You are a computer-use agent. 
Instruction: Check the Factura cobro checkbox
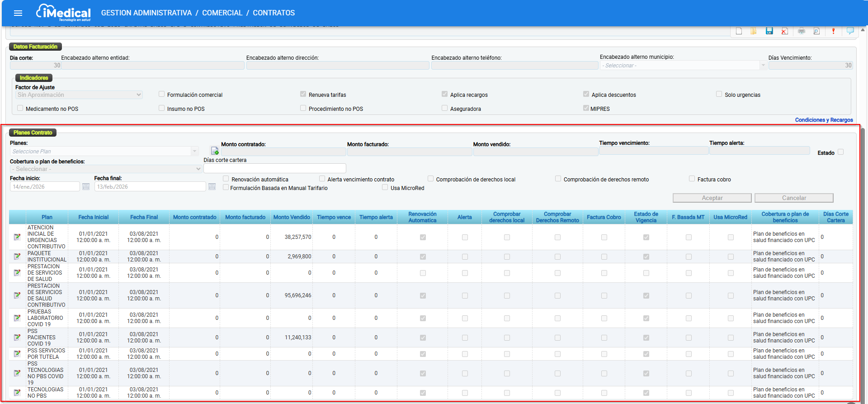coord(692,179)
